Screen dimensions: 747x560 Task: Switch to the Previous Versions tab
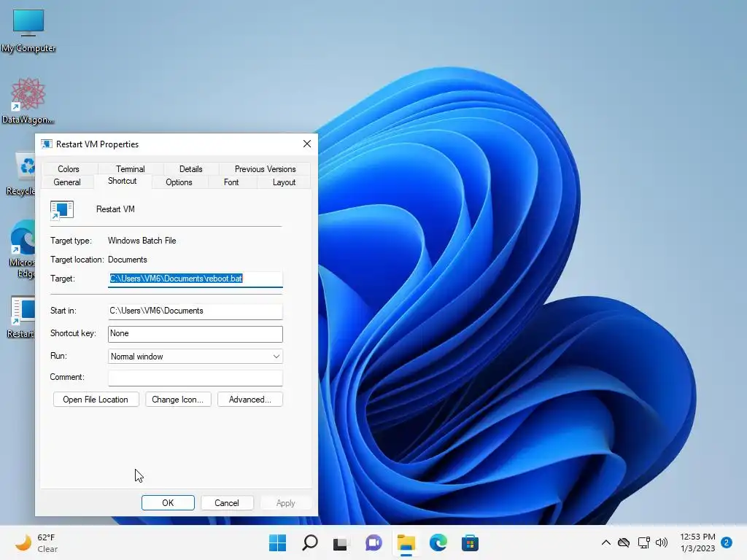coord(265,169)
